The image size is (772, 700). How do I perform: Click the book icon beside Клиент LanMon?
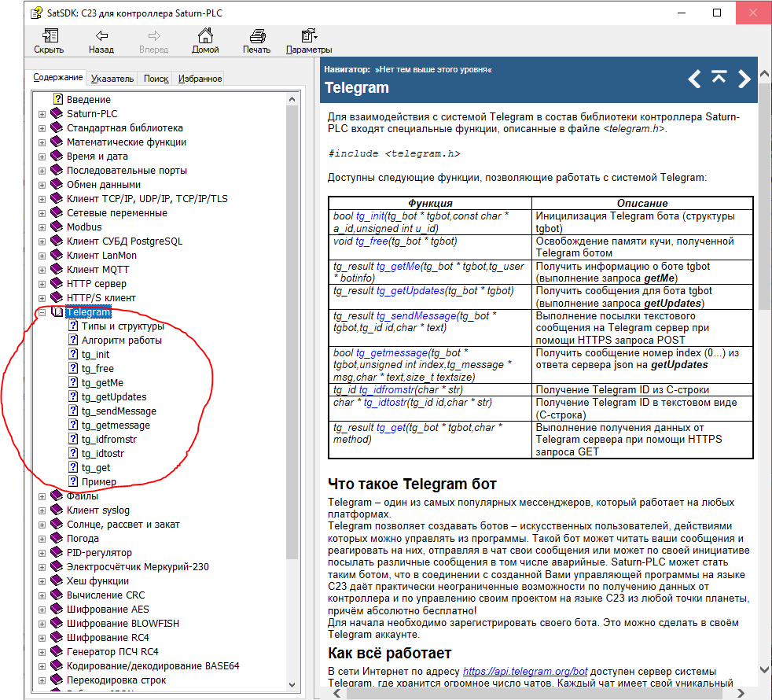(57, 255)
